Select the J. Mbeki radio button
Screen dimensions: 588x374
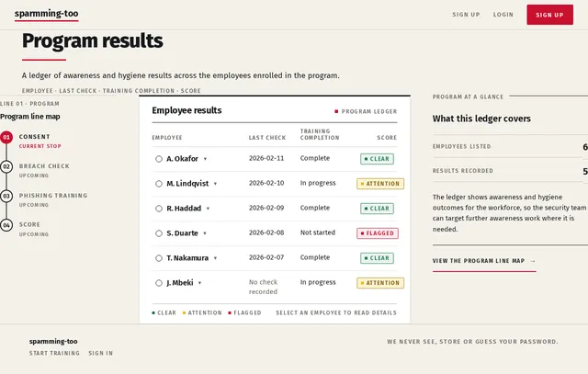(x=159, y=283)
